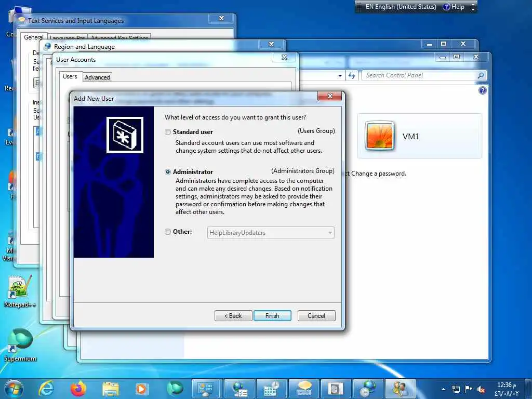Click the taskbar clock showing 12:36
Image resolution: width=532 pixels, height=399 pixels.
pos(507,389)
